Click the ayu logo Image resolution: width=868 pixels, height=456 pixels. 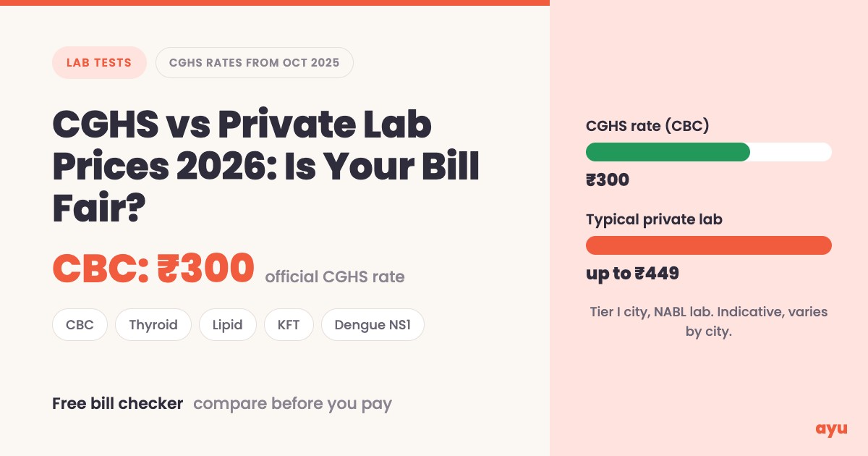coord(831,428)
